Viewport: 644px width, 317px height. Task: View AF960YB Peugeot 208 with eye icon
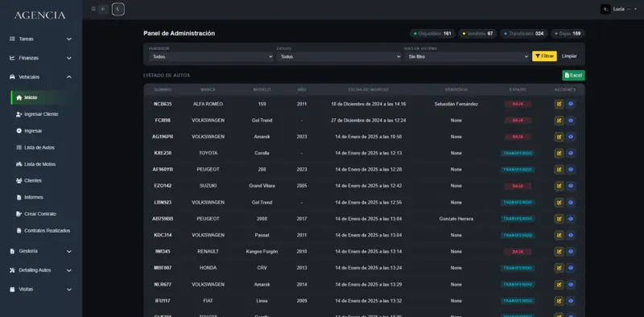pos(571,170)
